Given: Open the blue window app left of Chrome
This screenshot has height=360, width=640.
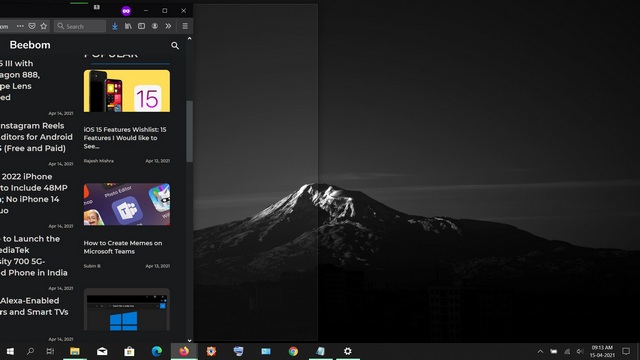Looking at the screenshot, I should (266, 351).
